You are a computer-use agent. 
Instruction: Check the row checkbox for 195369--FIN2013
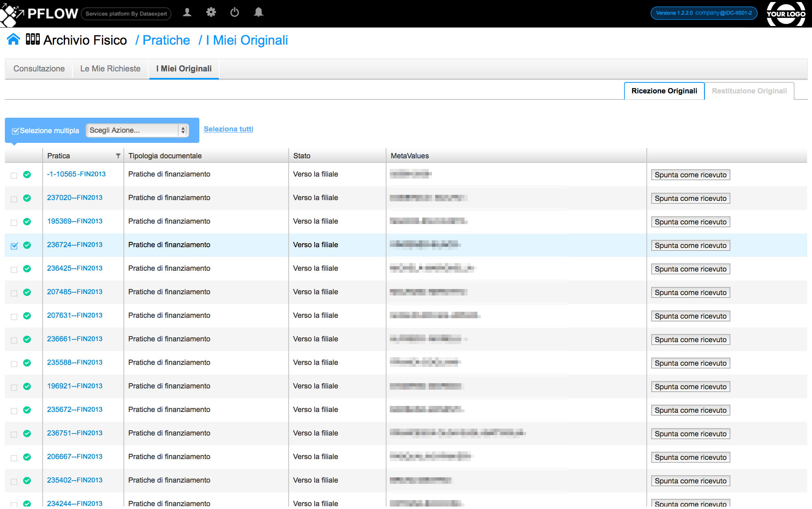point(14,222)
